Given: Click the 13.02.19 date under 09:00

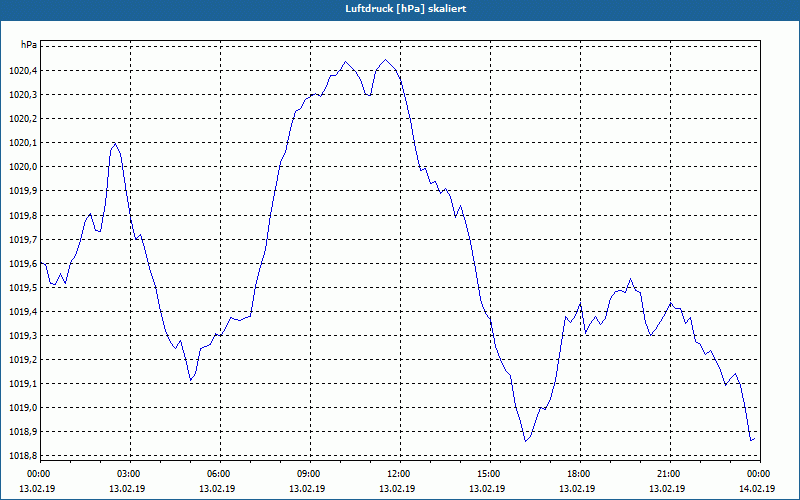Looking at the screenshot, I should [x=307, y=488].
